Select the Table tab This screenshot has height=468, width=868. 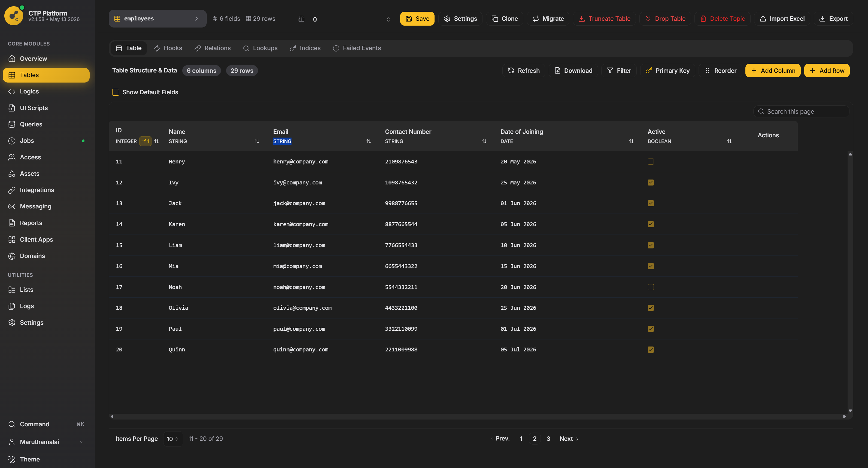click(x=129, y=48)
